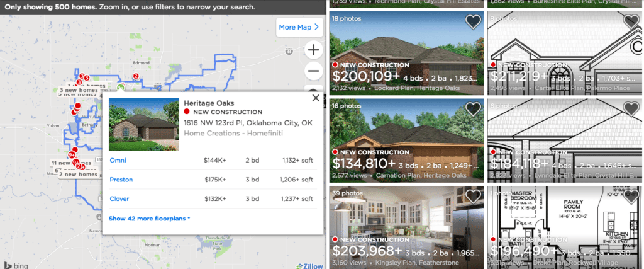Click 'Carnation Plan, Heritage Oaks' caption
The width and height of the screenshot is (644, 269).
(421, 175)
